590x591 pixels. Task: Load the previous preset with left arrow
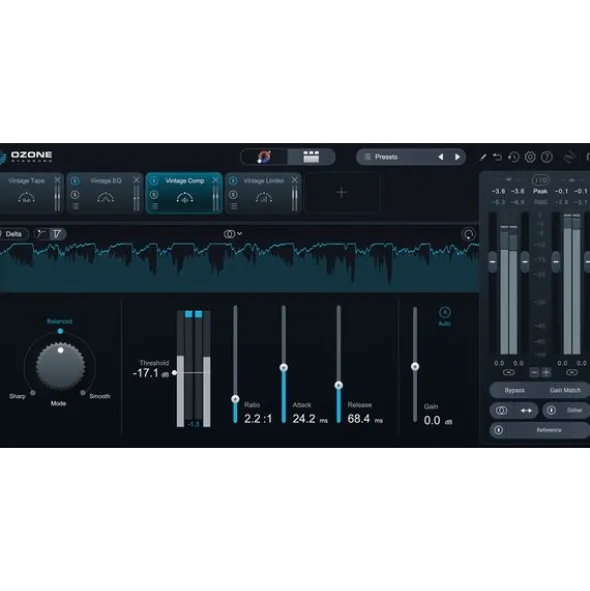coord(441,157)
